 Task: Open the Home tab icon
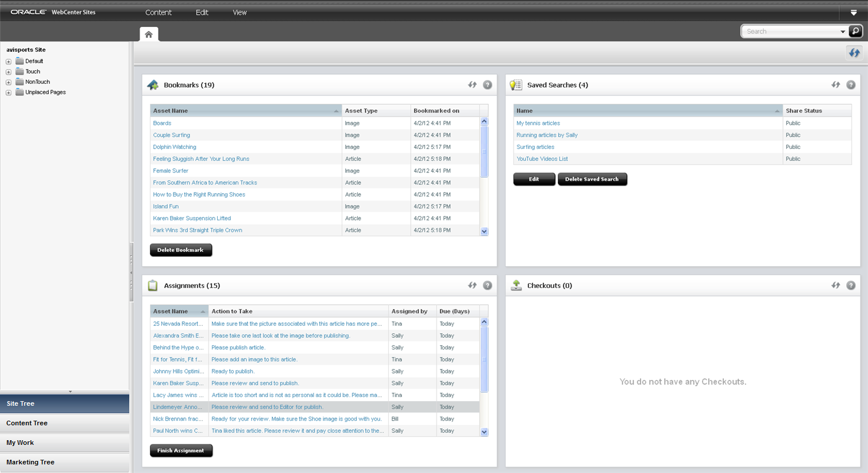point(149,34)
